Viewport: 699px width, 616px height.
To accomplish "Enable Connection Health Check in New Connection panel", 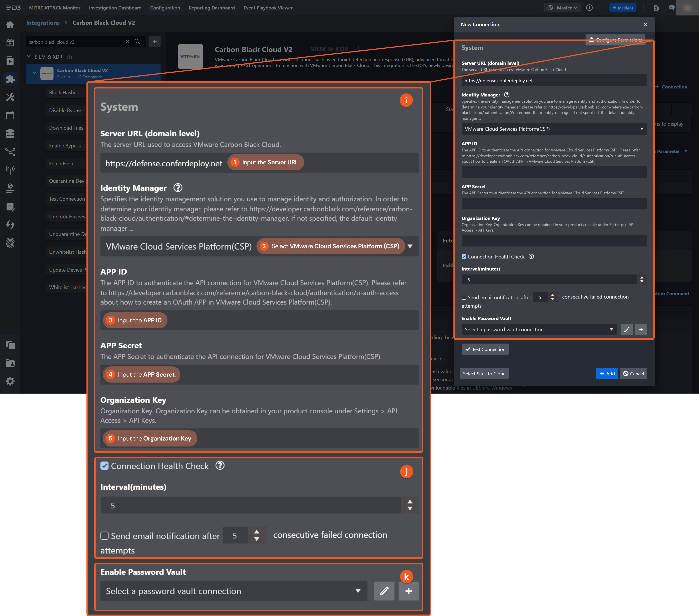I will point(464,256).
